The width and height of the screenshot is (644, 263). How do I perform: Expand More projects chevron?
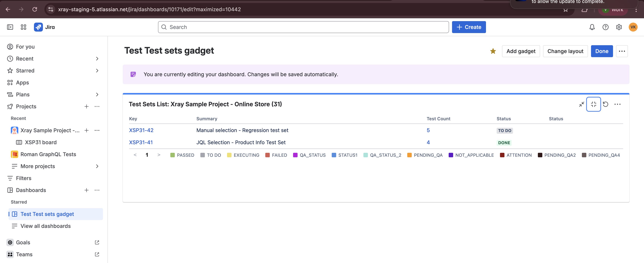pyautogui.click(x=97, y=166)
